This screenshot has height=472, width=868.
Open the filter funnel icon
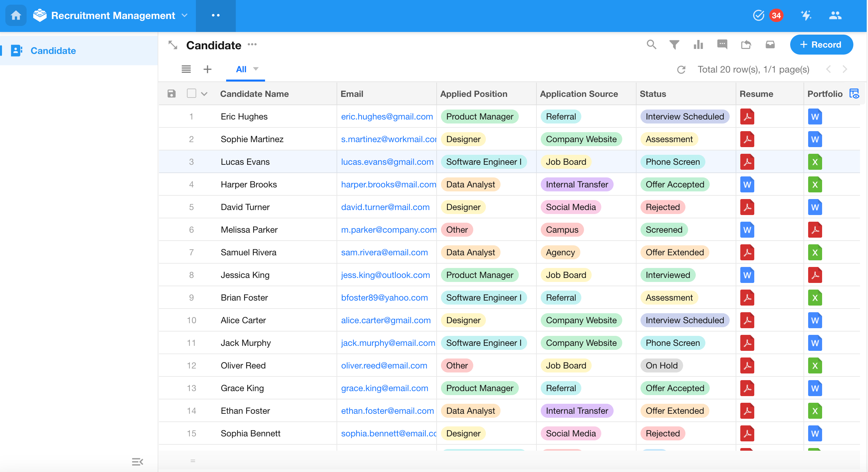point(674,45)
